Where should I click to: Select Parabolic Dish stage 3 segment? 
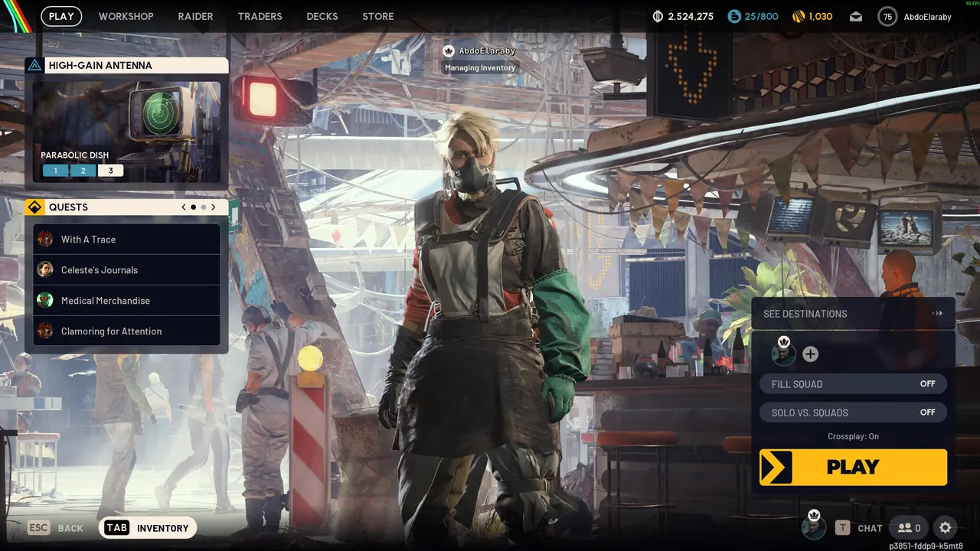tap(110, 171)
